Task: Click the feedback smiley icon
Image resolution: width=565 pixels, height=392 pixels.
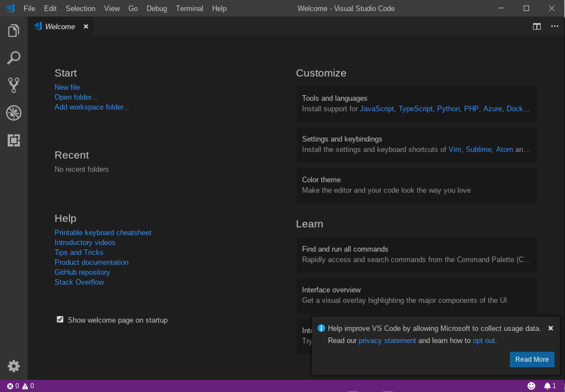Action: point(531,386)
